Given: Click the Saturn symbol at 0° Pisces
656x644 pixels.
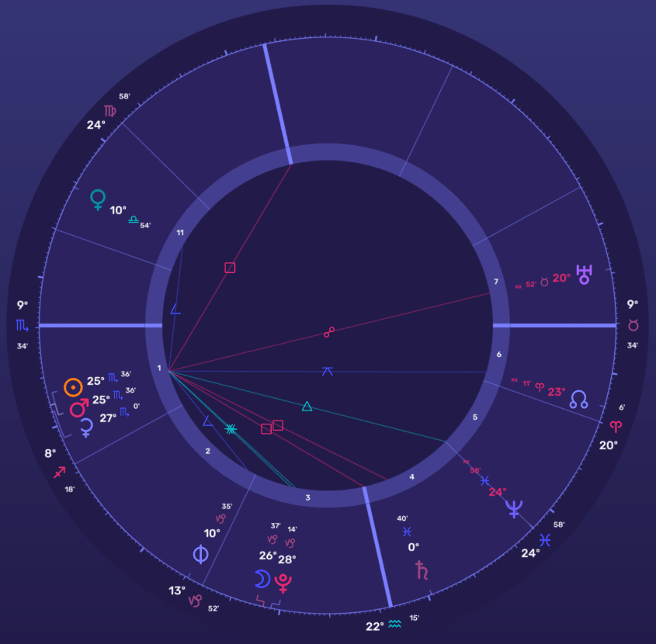Looking at the screenshot, I should [422, 570].
